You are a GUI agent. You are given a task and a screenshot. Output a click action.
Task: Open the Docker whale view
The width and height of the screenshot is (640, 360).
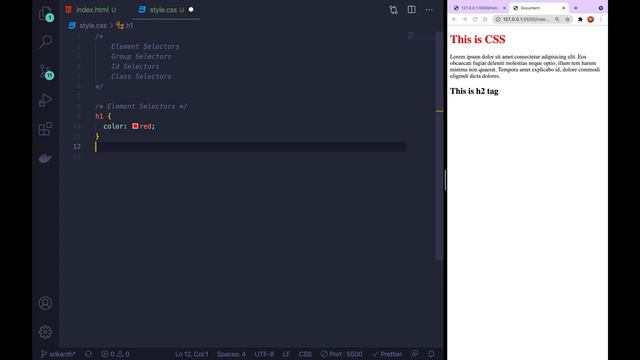45,158
